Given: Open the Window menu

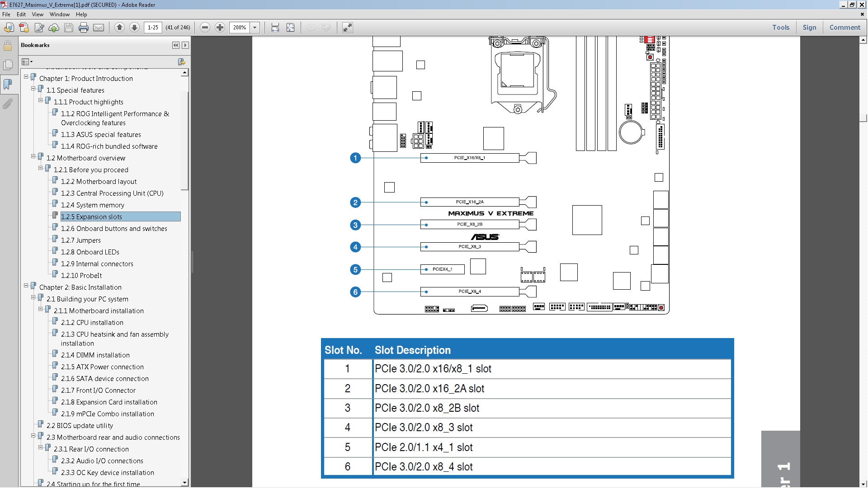Looking at the screenshot, I should 60,14.
